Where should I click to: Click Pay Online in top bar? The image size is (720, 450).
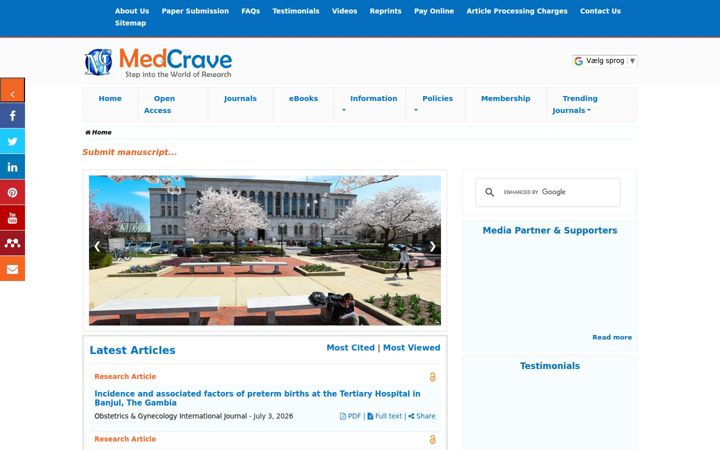pos(434,11)
